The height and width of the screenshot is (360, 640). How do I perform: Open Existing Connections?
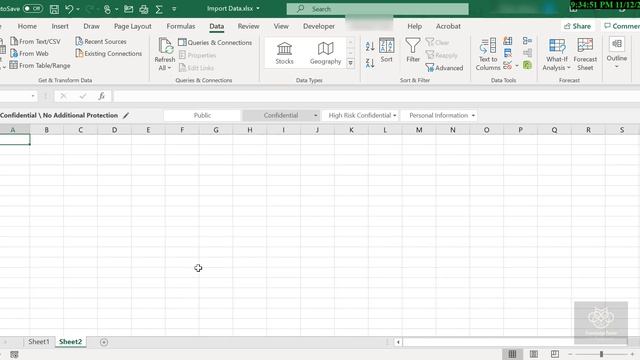(109, 53)
